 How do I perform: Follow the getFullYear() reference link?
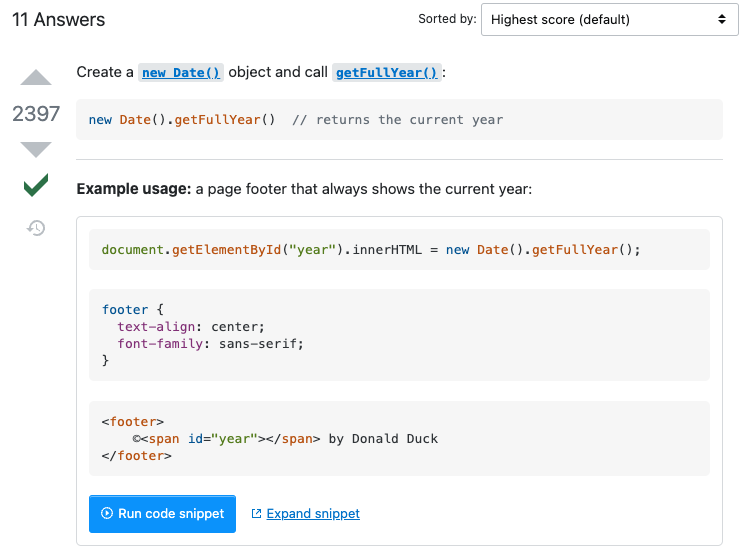click(x=386, y=73)
